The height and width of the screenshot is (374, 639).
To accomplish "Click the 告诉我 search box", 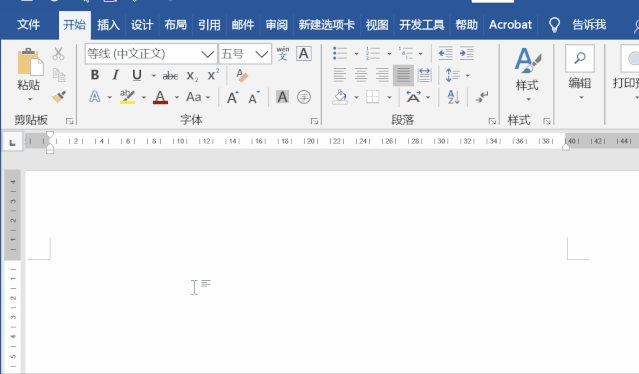I will (x=589, y=25).
